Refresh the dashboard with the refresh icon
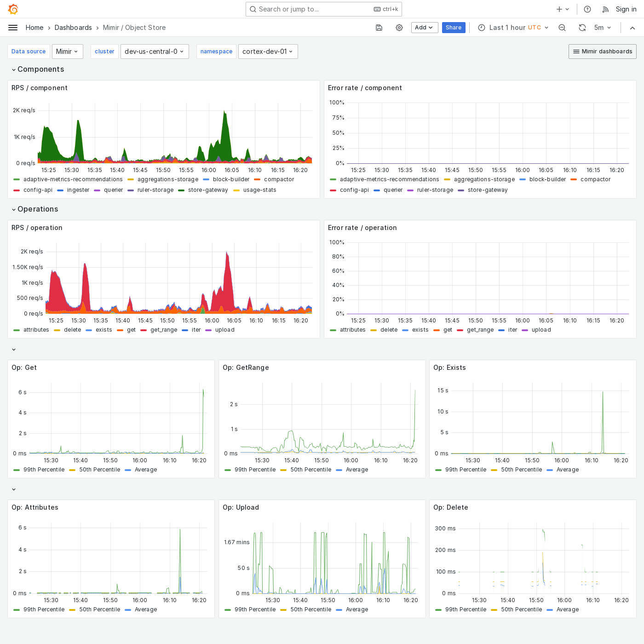 582,28
